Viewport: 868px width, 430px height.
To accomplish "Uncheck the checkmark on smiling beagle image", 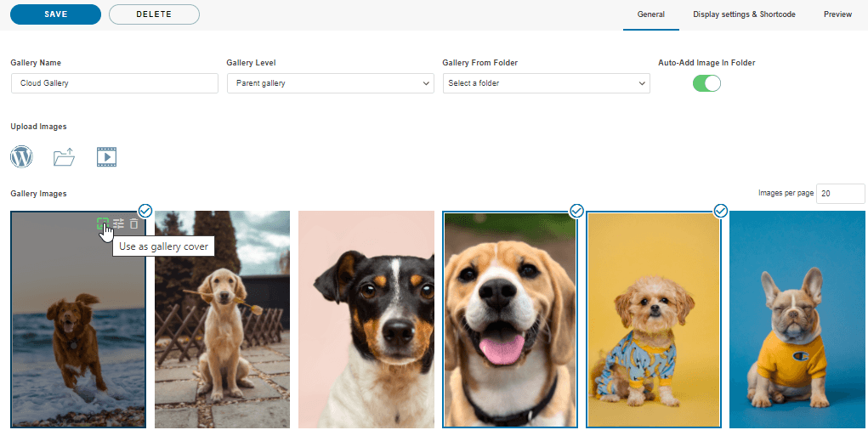I will click(576, 210).
